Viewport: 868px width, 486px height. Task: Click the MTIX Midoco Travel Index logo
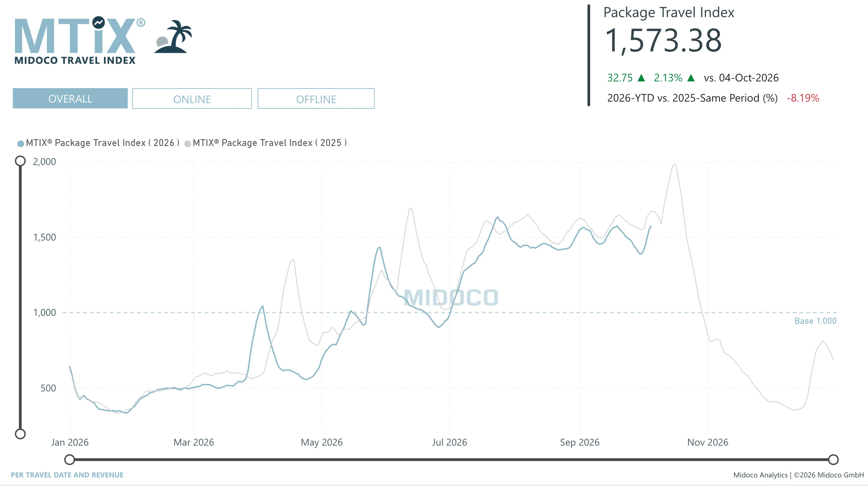80,40
